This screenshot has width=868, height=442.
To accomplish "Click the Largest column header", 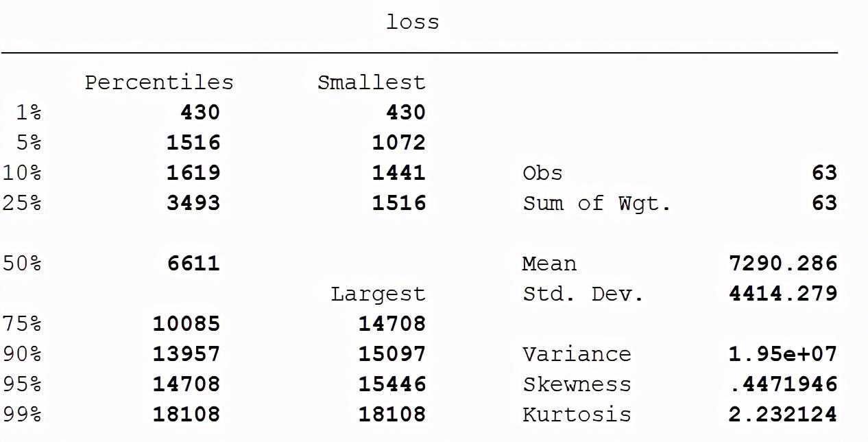I will tap(378, 294).
